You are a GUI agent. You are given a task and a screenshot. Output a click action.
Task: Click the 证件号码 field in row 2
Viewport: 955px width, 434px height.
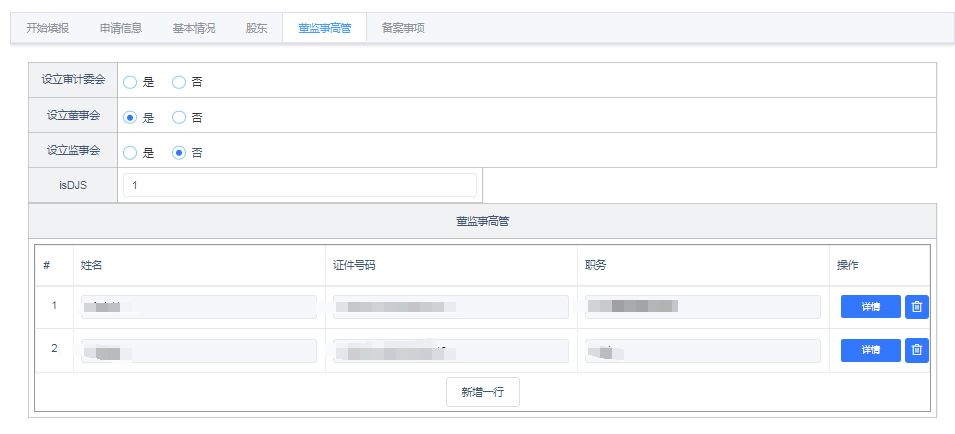click(x=451, y=351)
